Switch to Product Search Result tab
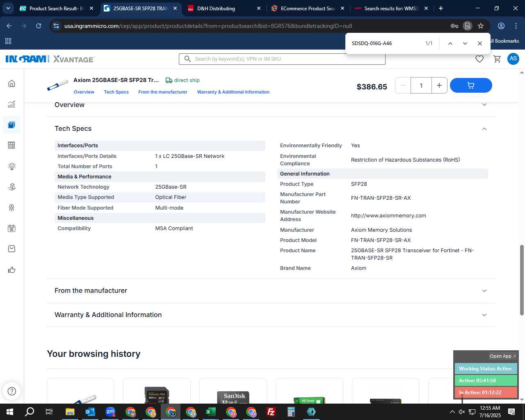525x420 pixels. click(57, 8)
